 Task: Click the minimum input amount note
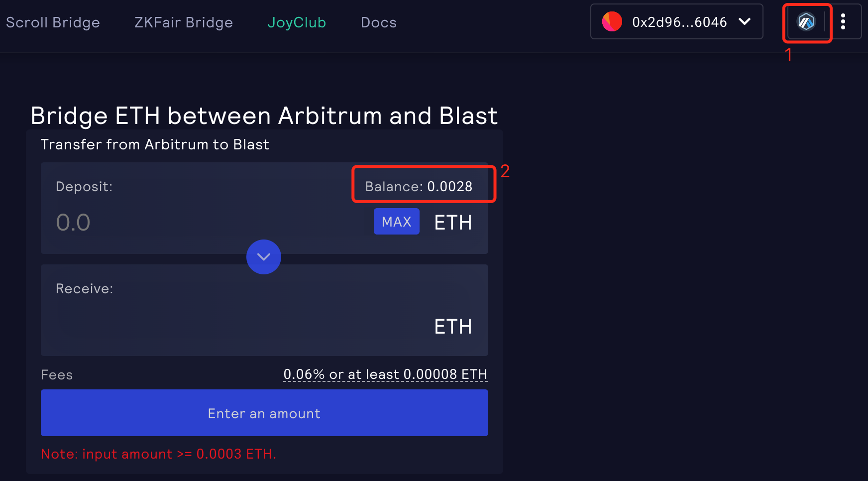coord(158,454)
